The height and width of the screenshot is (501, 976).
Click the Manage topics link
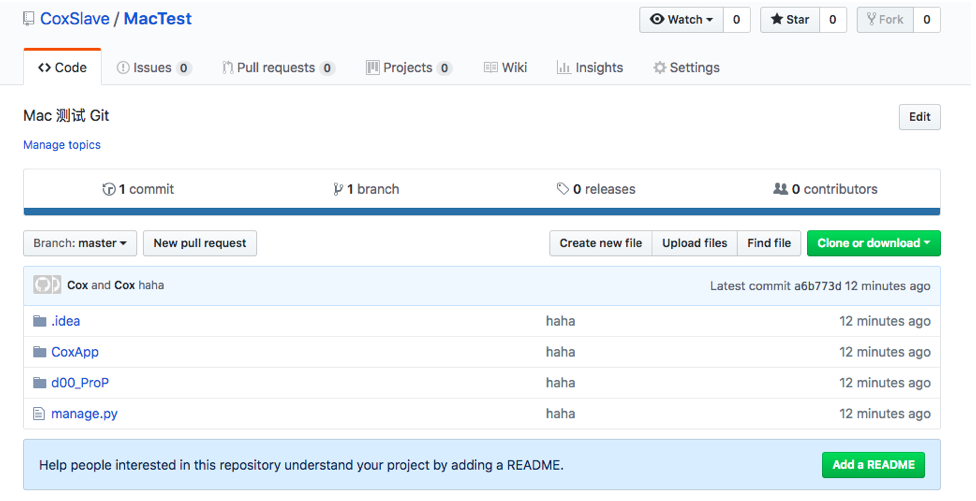click(62, 145)
